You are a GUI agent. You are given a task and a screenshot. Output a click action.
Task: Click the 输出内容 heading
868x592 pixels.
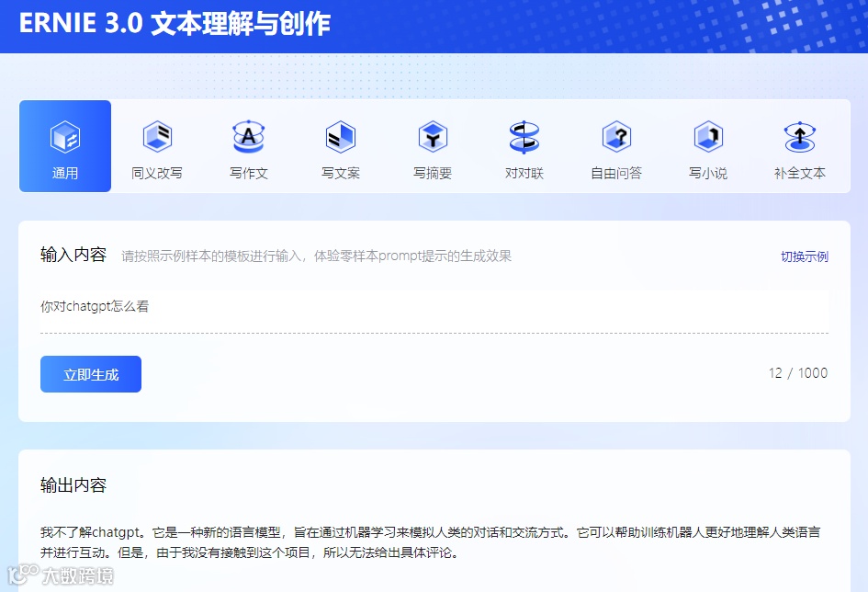[73, 485]
